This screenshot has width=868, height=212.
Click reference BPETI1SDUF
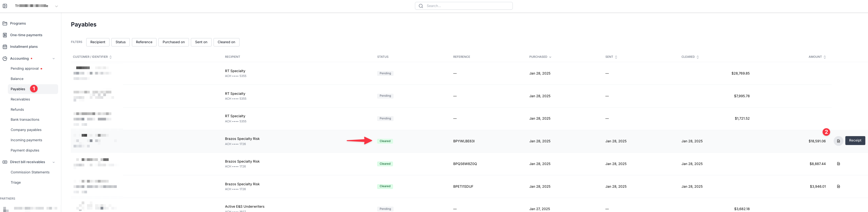463,186
